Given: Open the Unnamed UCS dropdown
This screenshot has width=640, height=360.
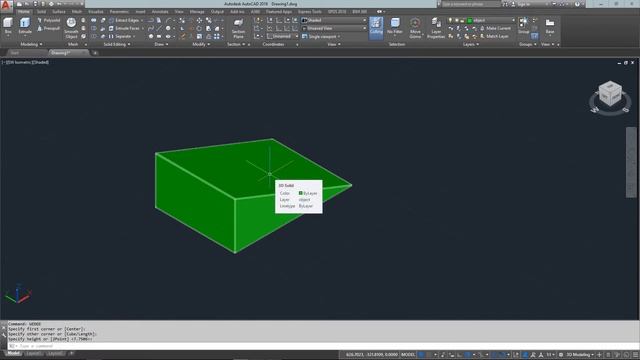Looking at the screenshot, I should 283,36.
